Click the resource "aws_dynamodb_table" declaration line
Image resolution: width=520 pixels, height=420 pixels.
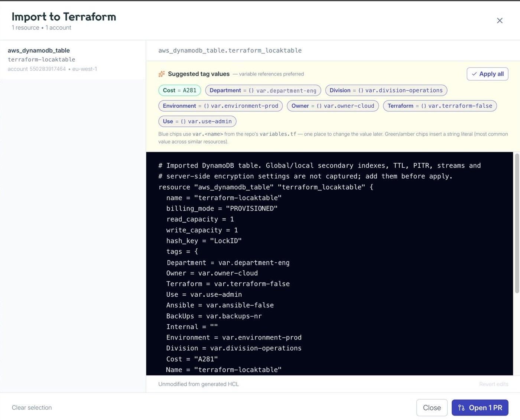pos(266,187)
